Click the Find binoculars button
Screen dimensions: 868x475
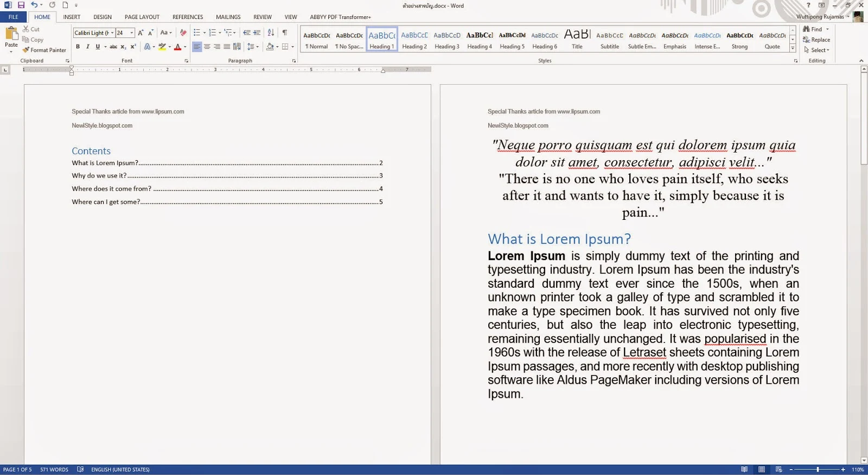click(813, 29)
